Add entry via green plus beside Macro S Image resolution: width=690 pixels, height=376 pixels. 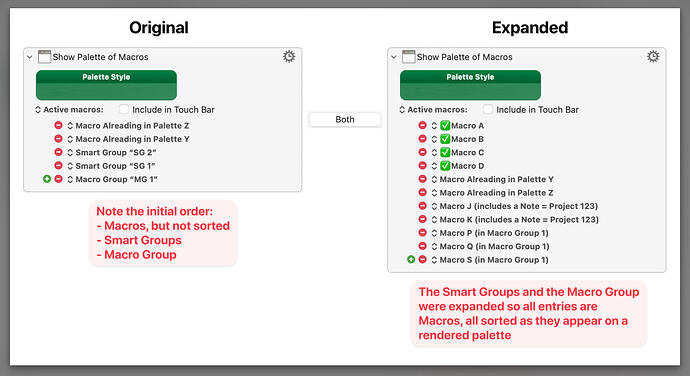[411, 260]
